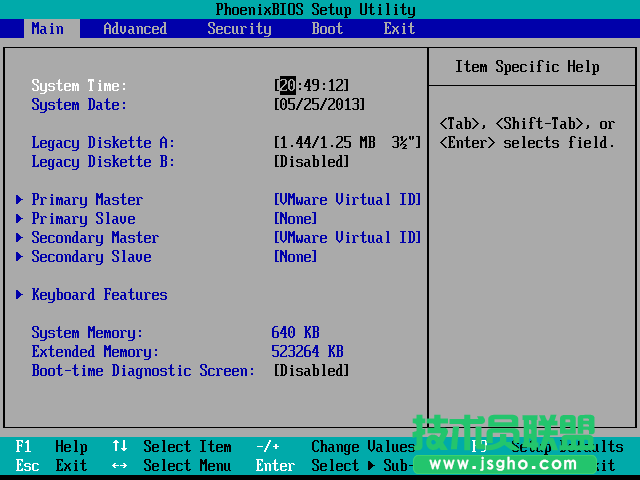
Task: Open the Security menu tab
Action: (x=239, y=28)
